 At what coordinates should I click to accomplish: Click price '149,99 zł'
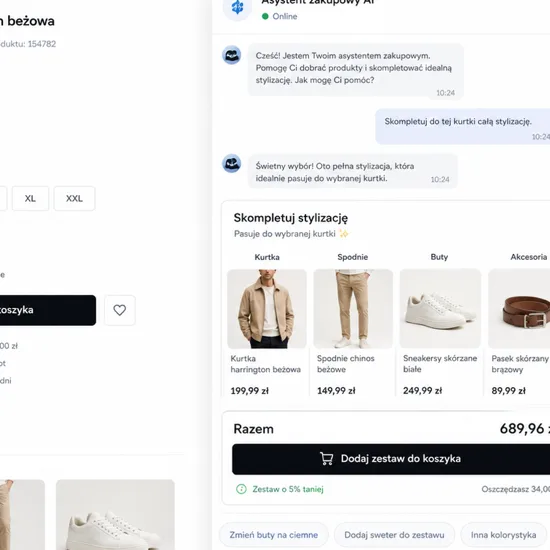pos(336,391)
